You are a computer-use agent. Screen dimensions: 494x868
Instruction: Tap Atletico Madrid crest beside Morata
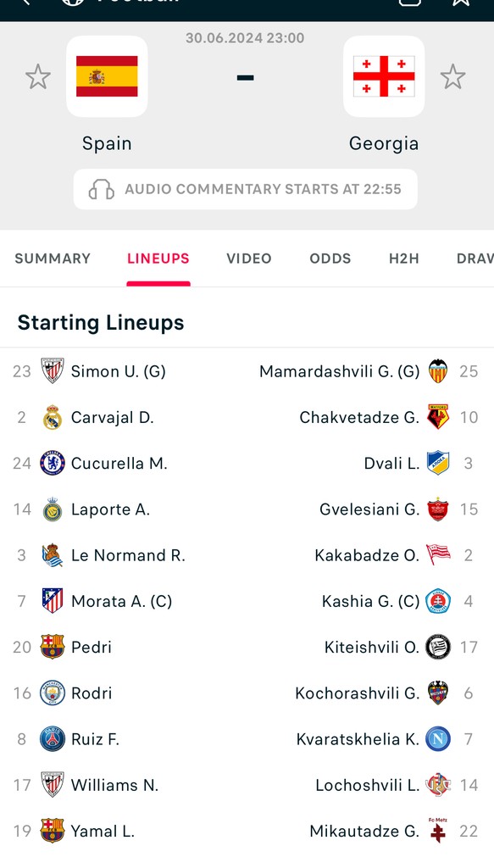(53, 601)
